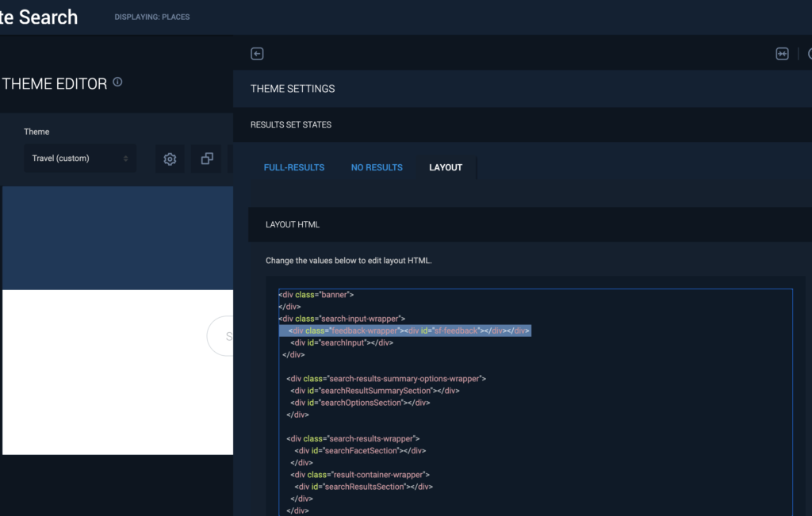The image size is (812, 516).
Task: Click the dark blue banner in theme preview
Action: pos(117,238)
